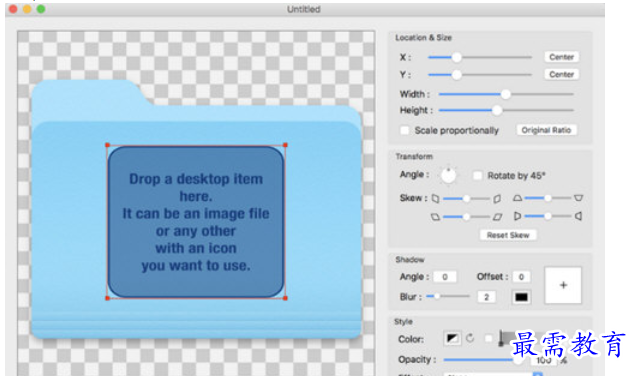Click the vertical shear skew slider beside Skew label
634x376 pixels.
click(466, 199)
